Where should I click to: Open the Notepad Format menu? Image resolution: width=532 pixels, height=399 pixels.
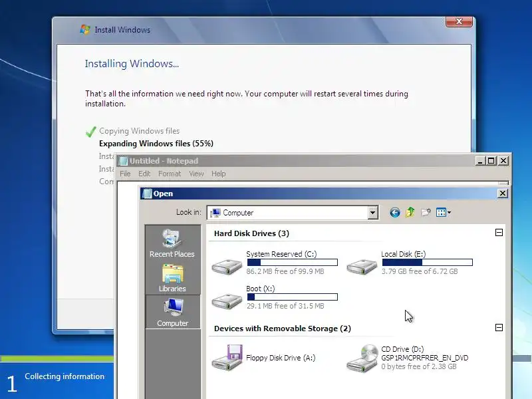tap(170, 174)
